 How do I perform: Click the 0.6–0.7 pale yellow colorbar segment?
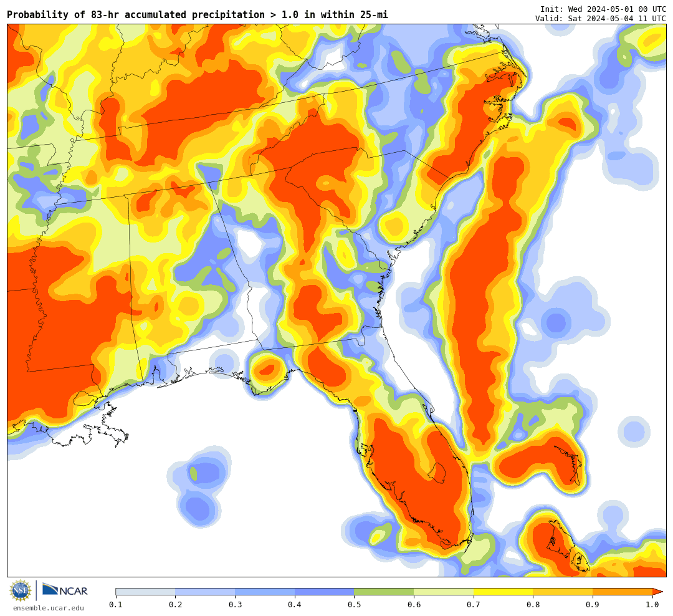tap(444, 592)
